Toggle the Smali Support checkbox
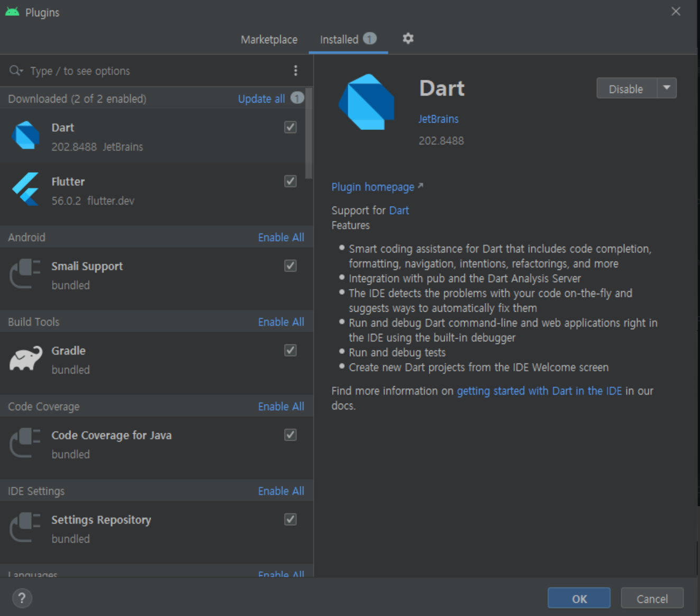This screenshot has height=616, width=700. pos(290,265)
